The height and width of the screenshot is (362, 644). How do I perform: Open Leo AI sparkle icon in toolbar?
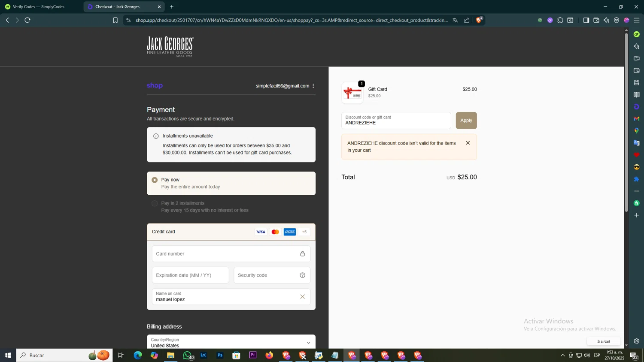pyautogui.click(x=606, y=20)
